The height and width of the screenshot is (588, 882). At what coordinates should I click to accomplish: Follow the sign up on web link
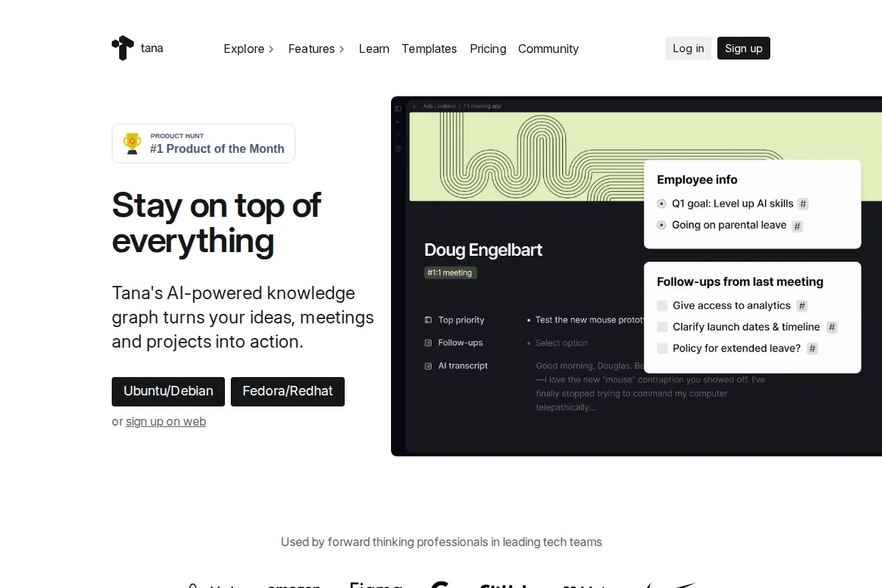point(165,422)
